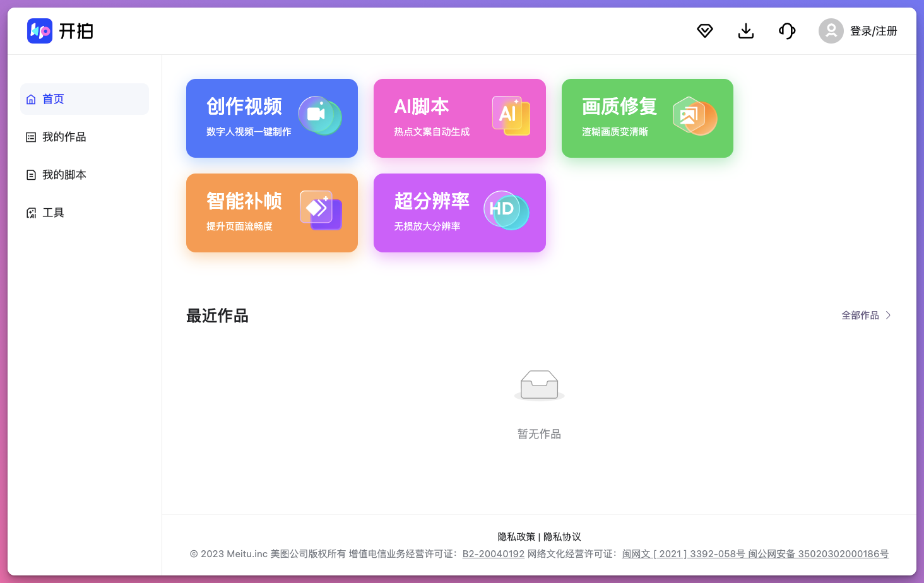Open 我的作品 in the sidebar
Image resolution: width=924 pixels, height=583 pixels.
pos(64,137)
